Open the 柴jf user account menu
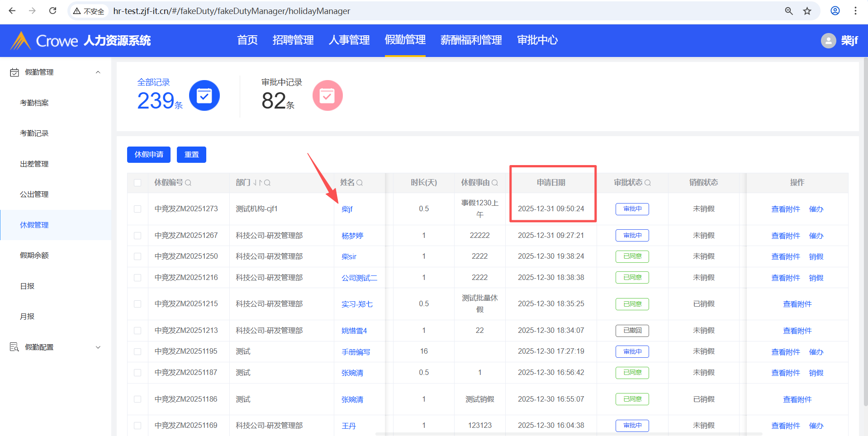The image size is (868, 436). coord(840,41)
